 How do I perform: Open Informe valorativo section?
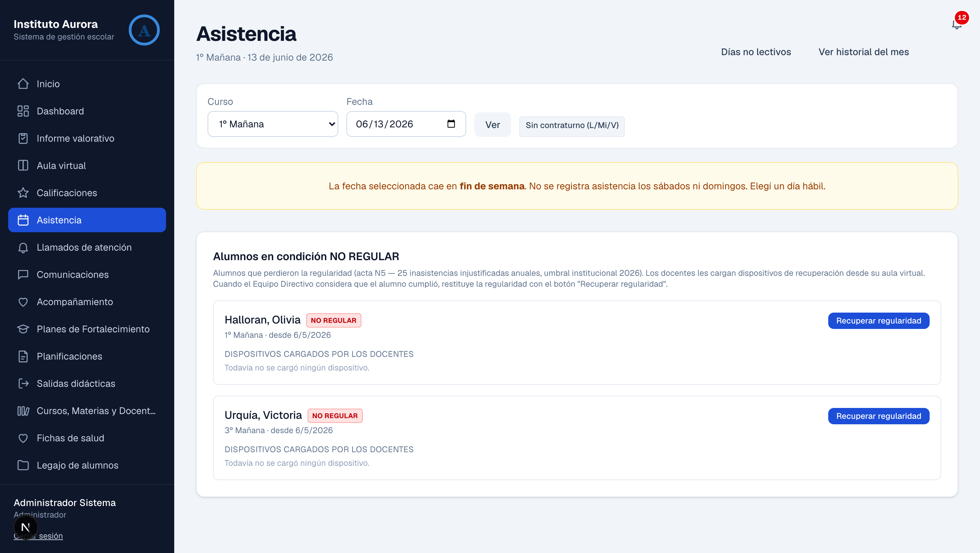pyautogui.click(x=87, y=138)
